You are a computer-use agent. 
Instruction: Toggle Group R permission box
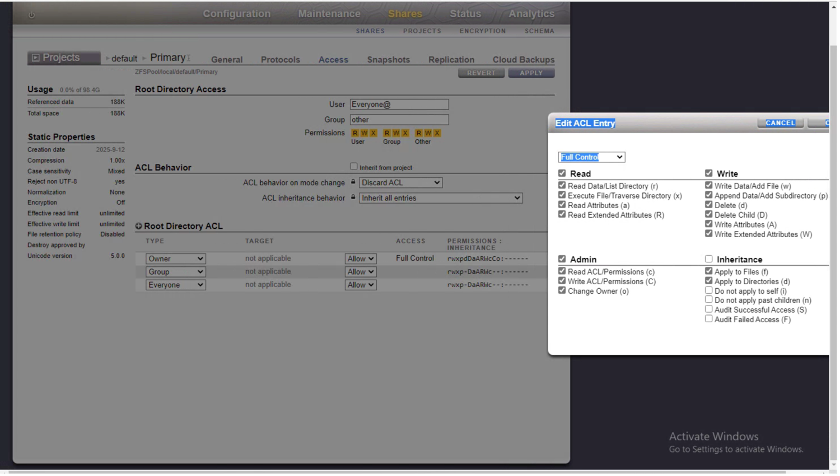click(387, 133)
